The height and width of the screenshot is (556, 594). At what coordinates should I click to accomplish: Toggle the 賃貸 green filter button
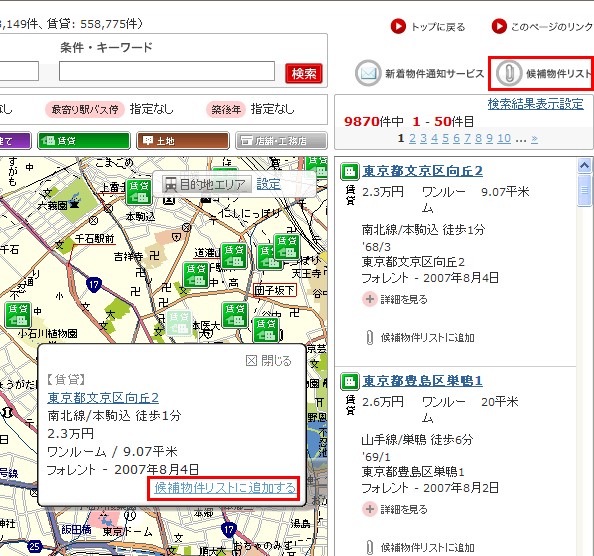[84, 141]
